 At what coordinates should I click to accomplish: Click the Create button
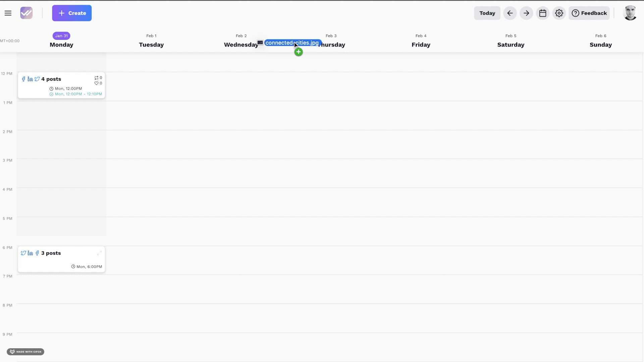(72, 13)
